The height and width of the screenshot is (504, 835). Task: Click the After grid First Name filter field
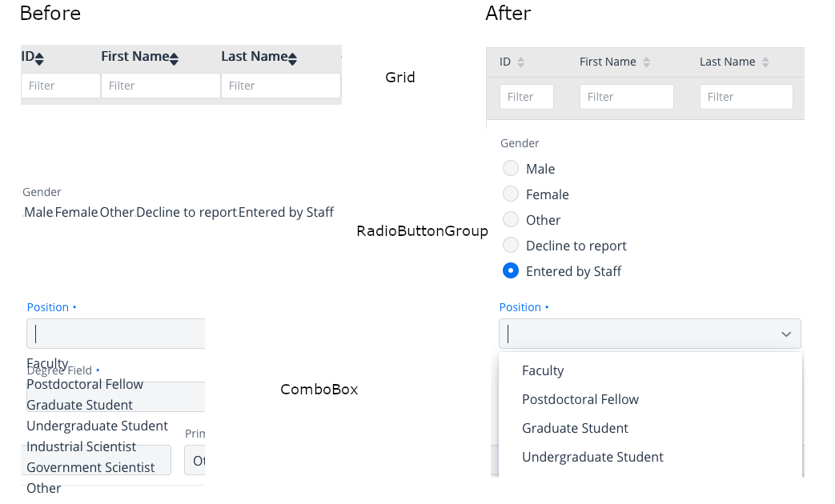[626, 97]
